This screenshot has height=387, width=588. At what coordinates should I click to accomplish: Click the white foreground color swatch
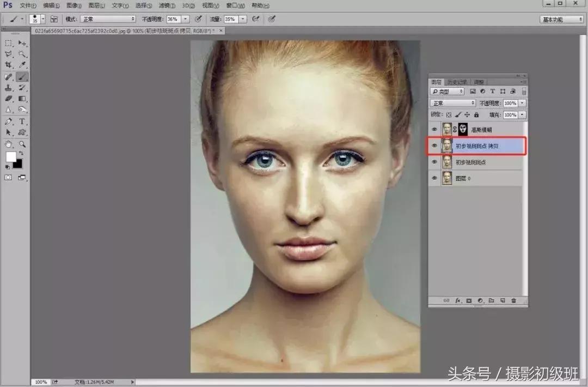[x=10, y=156]
